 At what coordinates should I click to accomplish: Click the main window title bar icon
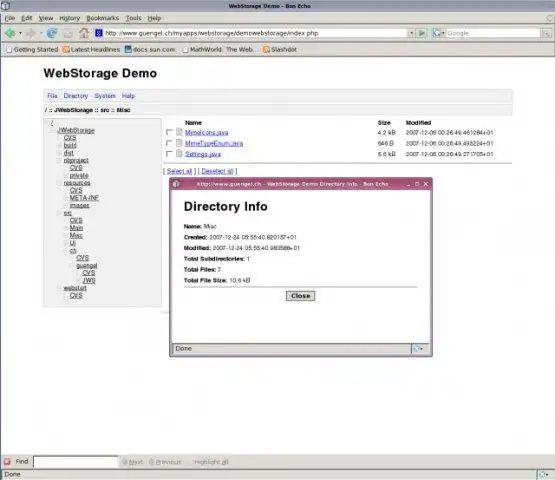pos(6,6)
